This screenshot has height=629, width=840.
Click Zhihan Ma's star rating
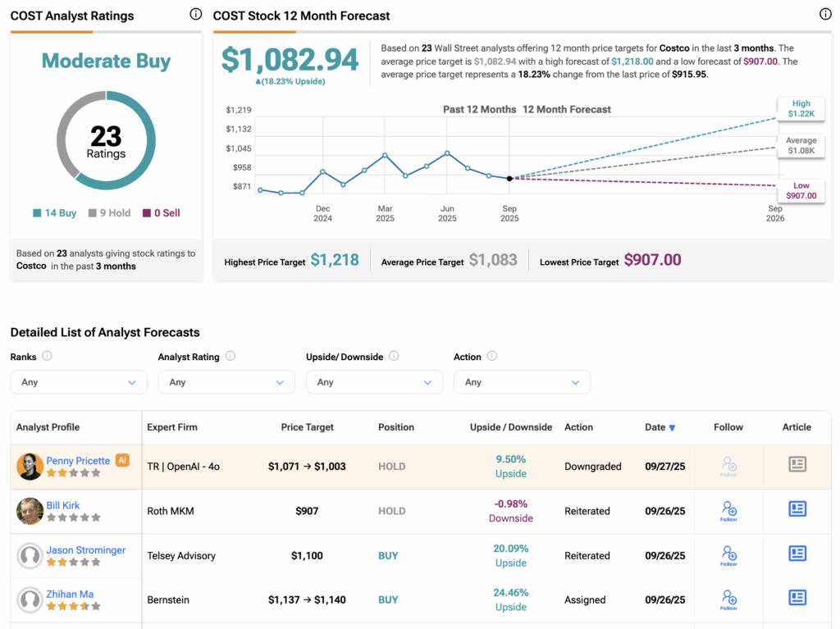click(x=73, y=607)
